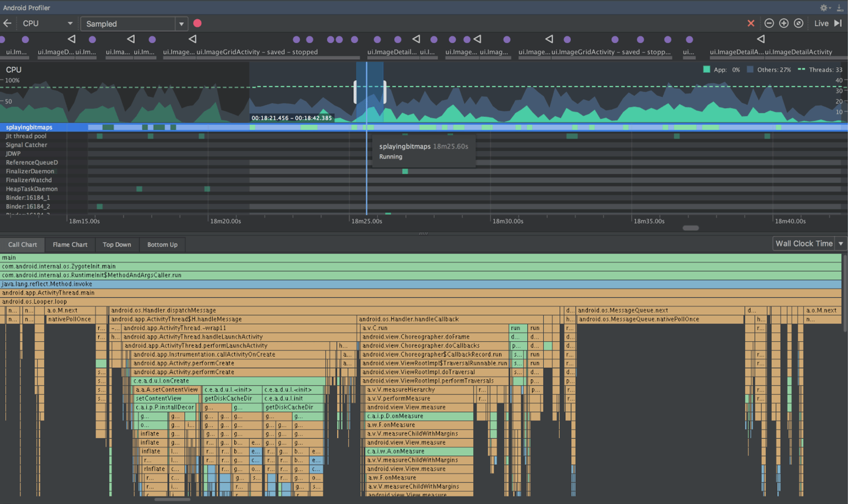Click the back arrow in profiler toolbar
Screen dimensions: 848x504
[x=7, y=23]
